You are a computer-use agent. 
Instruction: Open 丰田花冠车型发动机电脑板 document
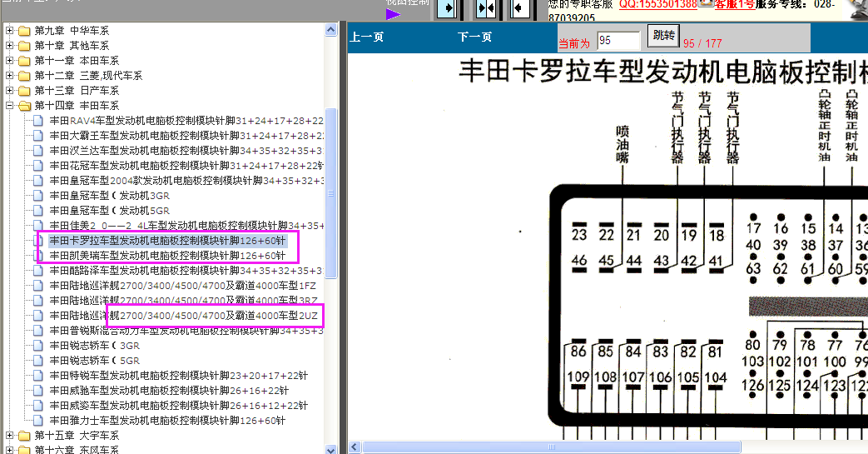click(x=186, y=165)
